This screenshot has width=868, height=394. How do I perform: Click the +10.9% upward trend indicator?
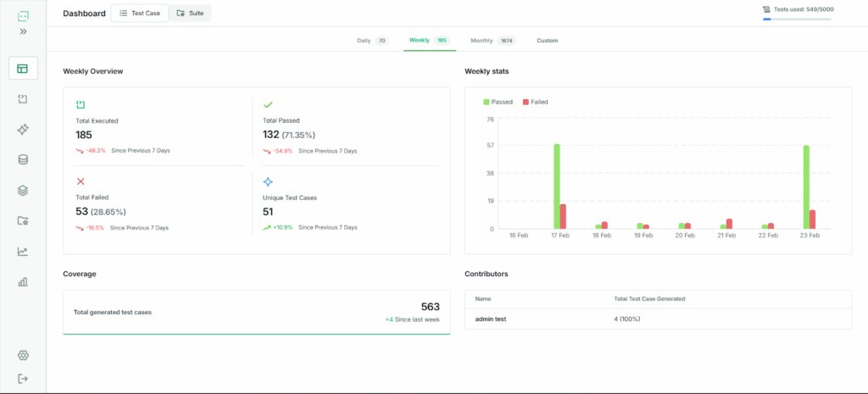point(278,227)
